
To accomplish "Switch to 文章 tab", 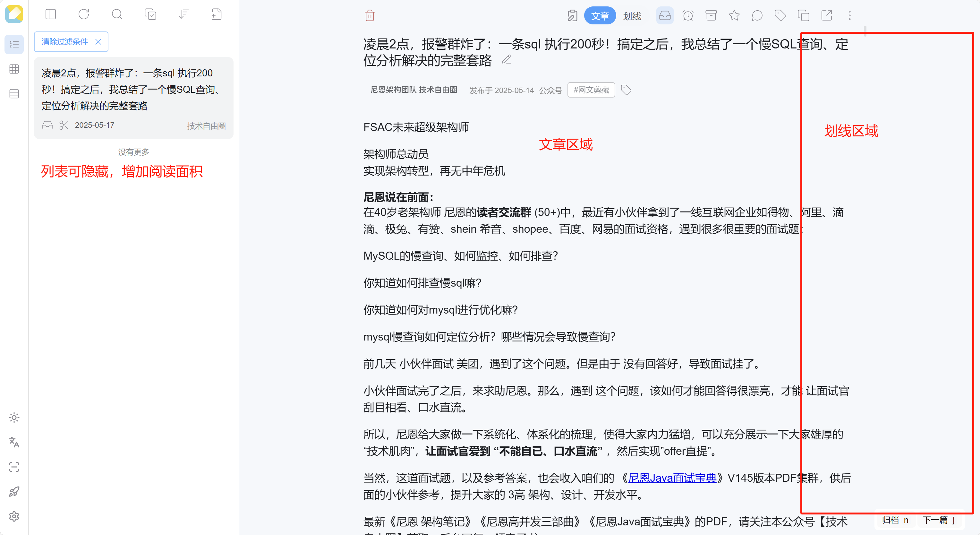I will pyautogui.click(x=600, y=16).
